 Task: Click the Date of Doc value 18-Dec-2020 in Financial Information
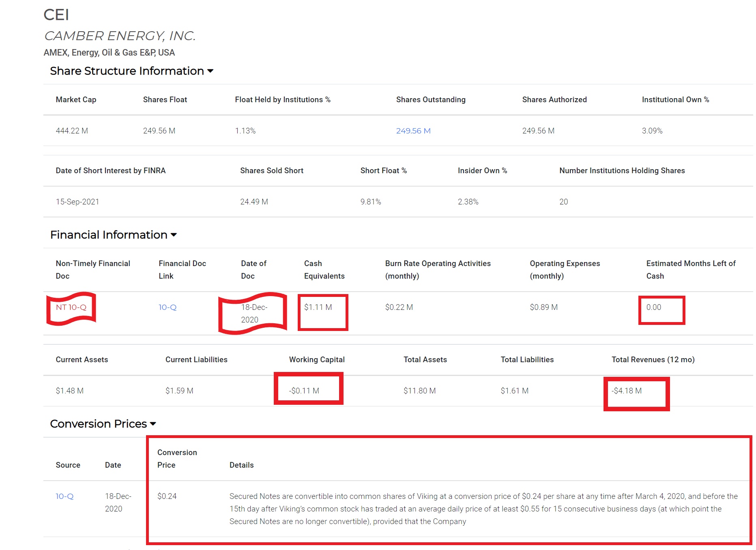pyautogui.click(x=254, y=314)
